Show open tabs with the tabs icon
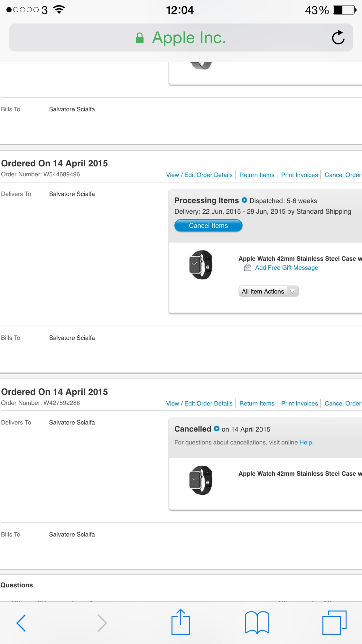Image resolution: width=362 pixels, height=644 pixels. [x=334, y=622]
